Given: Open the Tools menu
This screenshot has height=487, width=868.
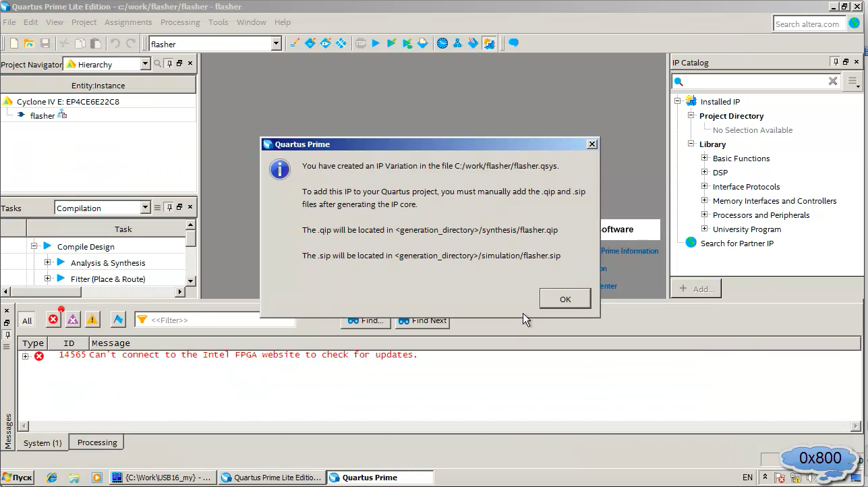Looking at the screenshot, I should (218, 22).
